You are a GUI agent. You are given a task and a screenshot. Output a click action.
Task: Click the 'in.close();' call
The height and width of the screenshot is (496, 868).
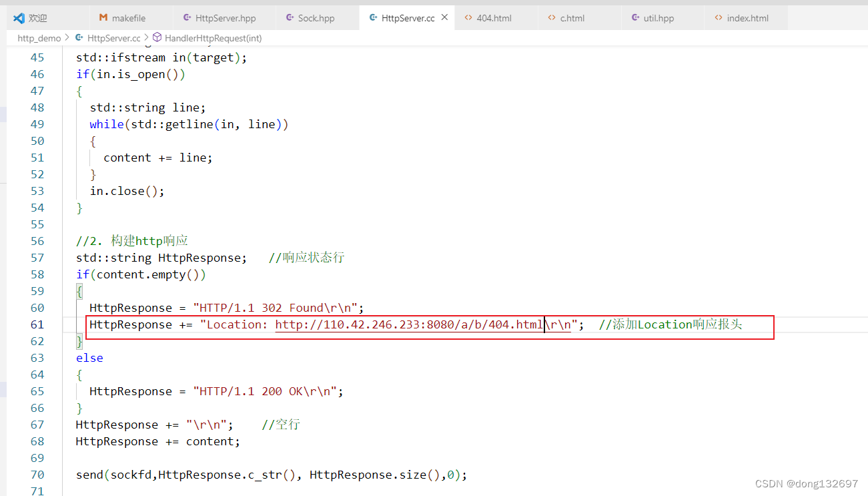coord(127,191)
